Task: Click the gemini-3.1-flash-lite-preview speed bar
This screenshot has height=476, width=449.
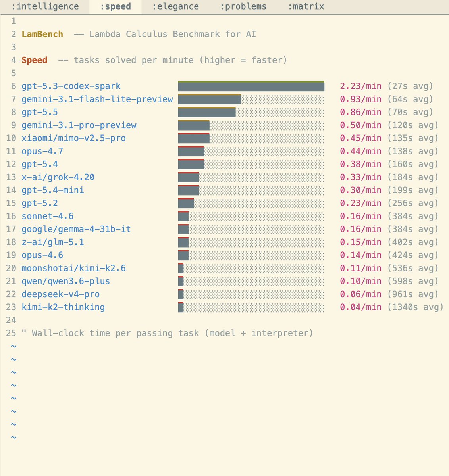Action: 251,100
